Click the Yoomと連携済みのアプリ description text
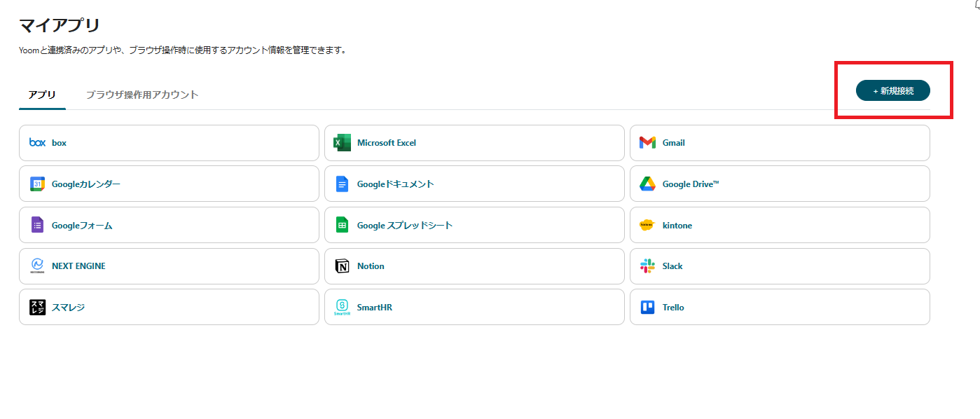 click(183, 50)
